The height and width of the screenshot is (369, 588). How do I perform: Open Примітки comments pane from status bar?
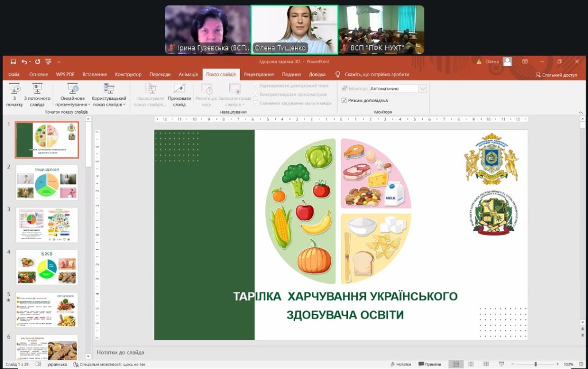(430, 364)
